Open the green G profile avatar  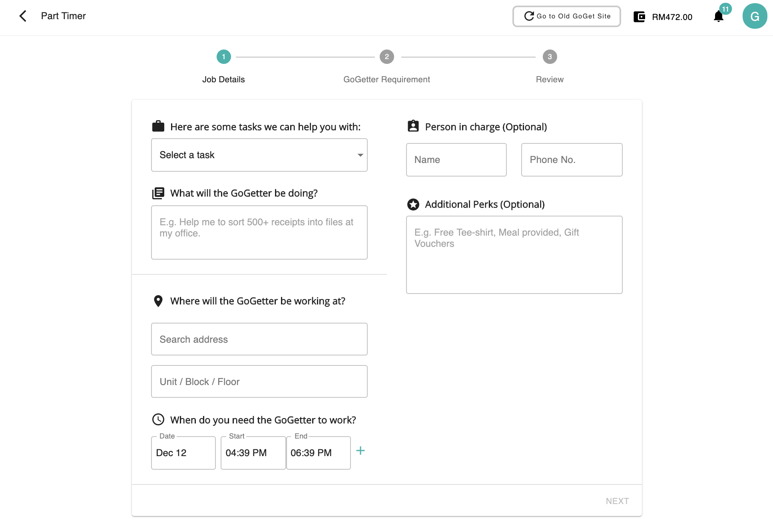click(x=754, y=16)
